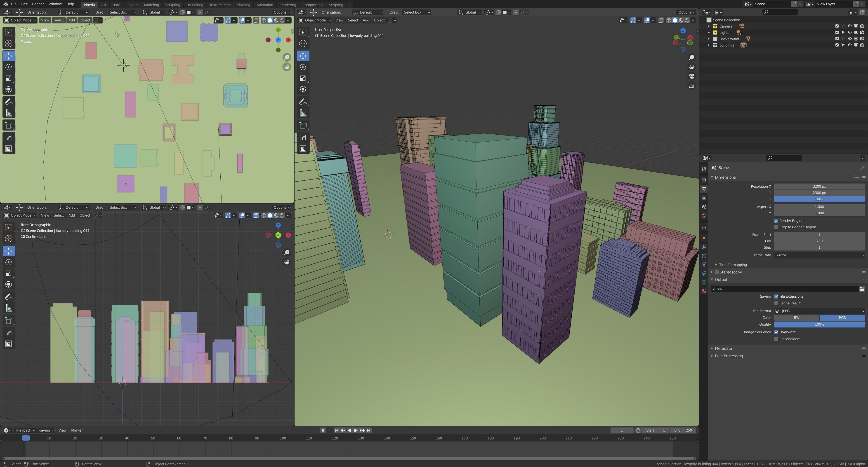The height and width of the screenshot is (467, 868).
Task: Open the Modifier properties wrench tab
Action: pyautogui.click(x=704, y=247)
